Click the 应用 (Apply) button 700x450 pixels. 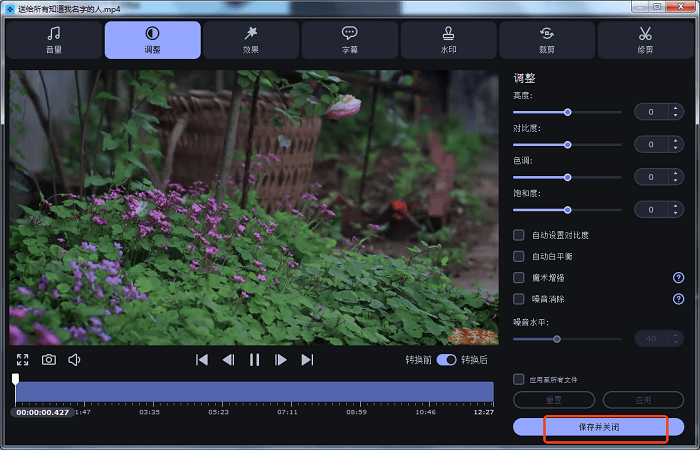point(643,400)
